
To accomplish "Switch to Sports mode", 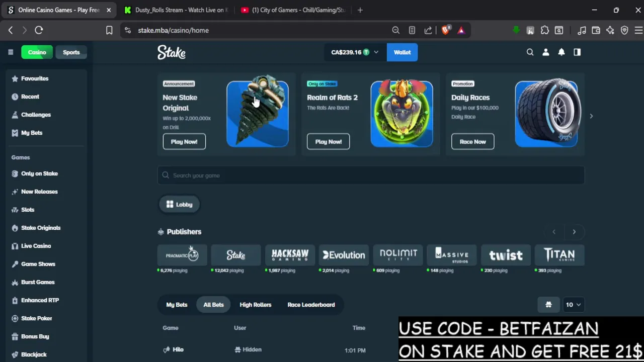I will click(71, 52).
